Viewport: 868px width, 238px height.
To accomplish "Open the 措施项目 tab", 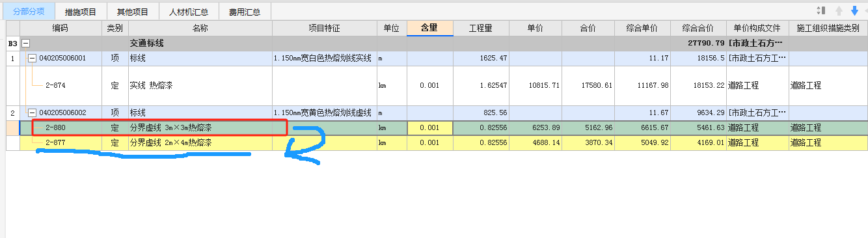I will [x=81, y=12].
